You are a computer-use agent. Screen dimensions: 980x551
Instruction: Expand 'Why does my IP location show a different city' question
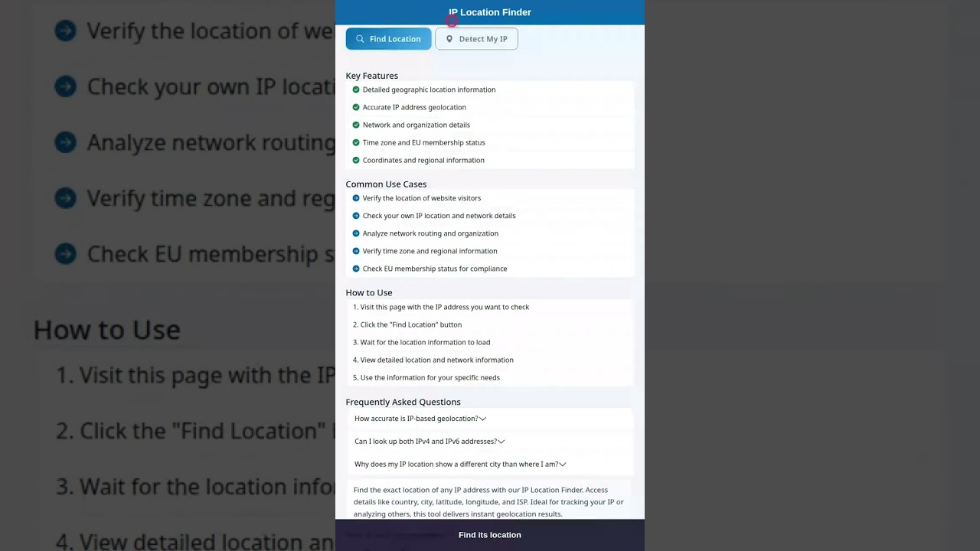(x=490, y=465)
